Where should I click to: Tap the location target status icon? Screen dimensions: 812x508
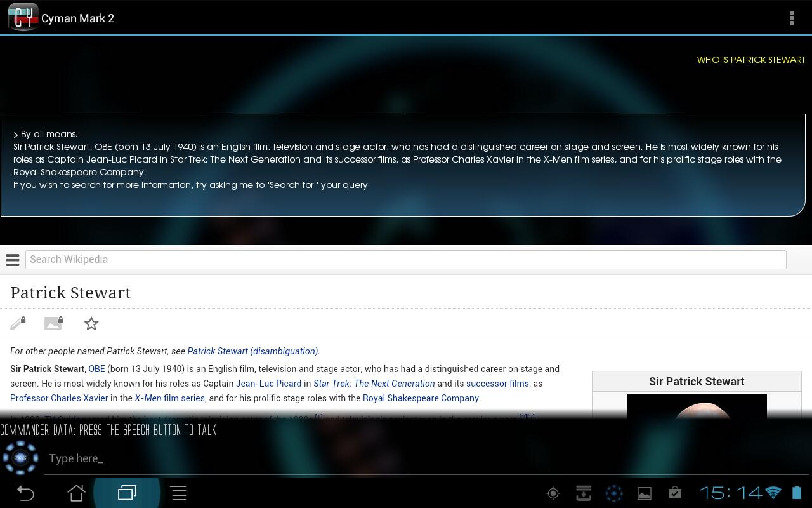point(553,493)
